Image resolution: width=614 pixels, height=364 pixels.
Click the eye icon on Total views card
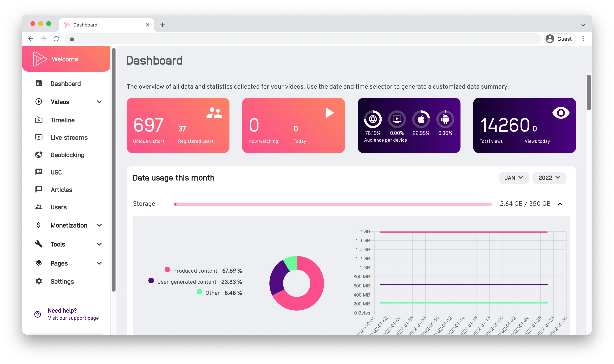561,113
